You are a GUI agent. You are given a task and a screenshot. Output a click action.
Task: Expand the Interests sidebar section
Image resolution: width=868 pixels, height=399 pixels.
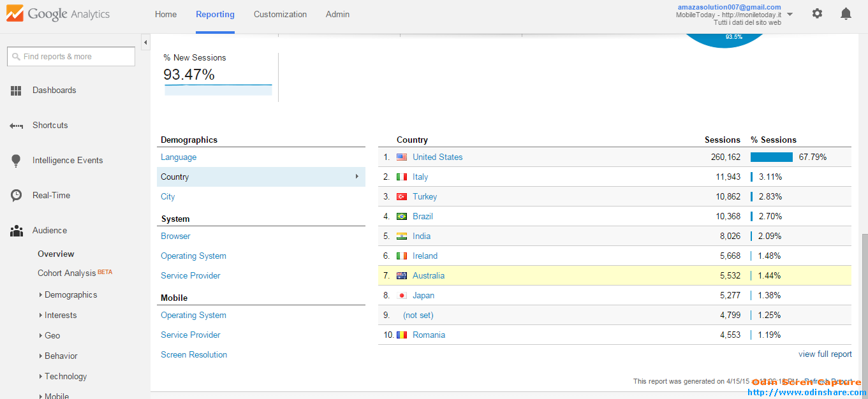click(60, 316)
